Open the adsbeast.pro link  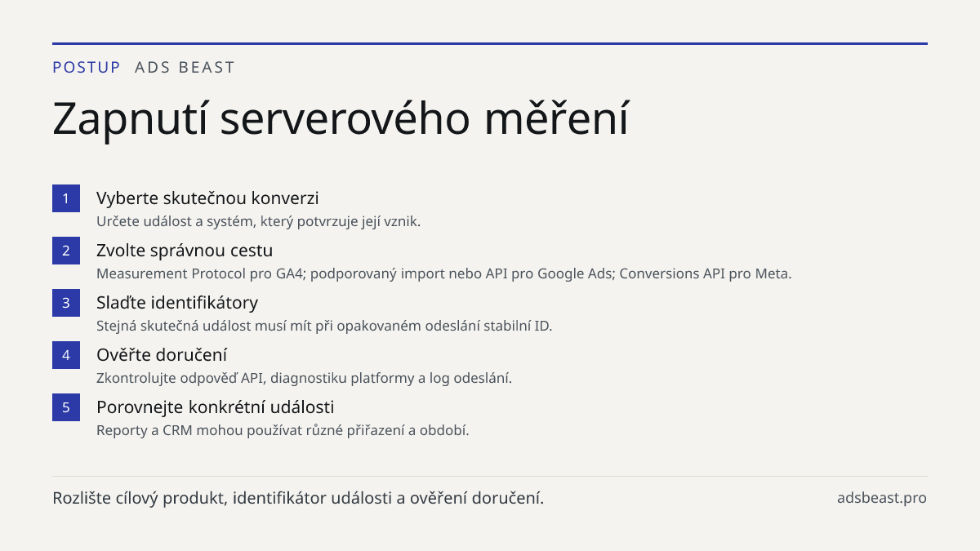(882, 498)
